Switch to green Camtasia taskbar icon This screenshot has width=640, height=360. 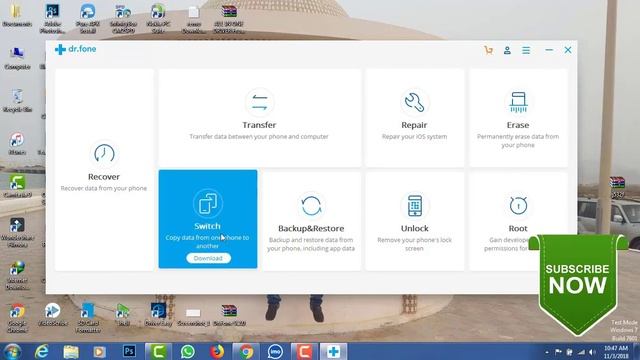[158, 351]
